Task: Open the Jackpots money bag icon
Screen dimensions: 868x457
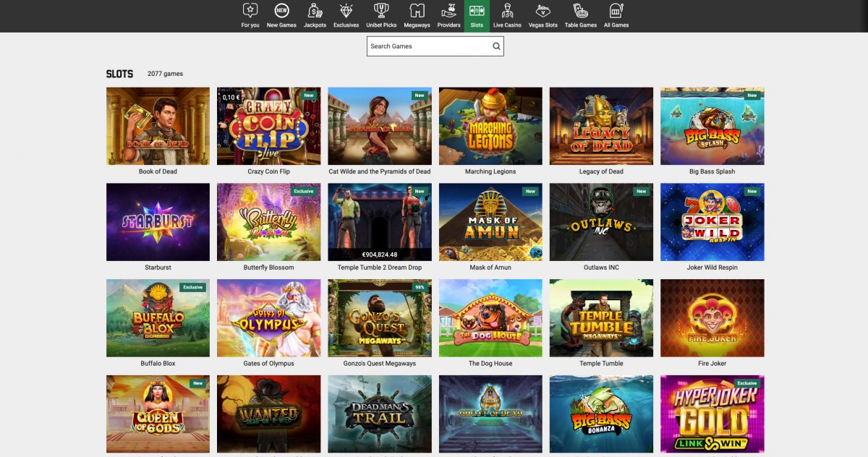Action: pyautogui.click(x=315, y=10)
